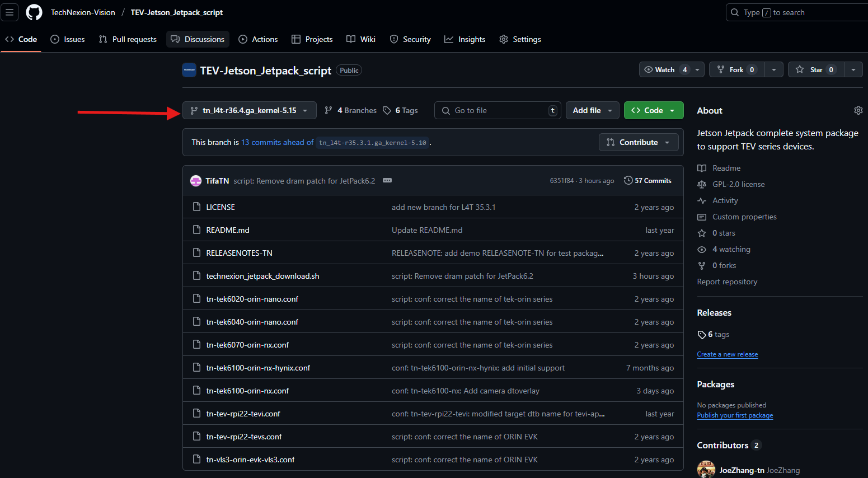The image size is (868, 478).
Task: Click the fork icon beside 0 forks
Action: pos(702,265)
